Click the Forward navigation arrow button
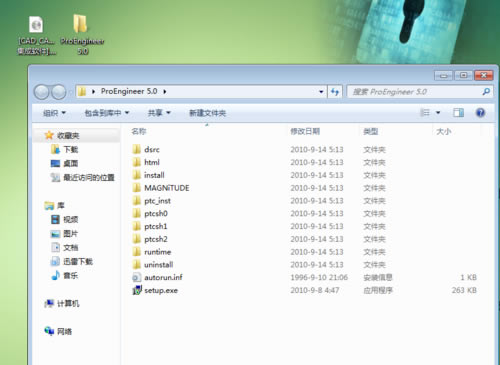Viewport: 500px width, 365px height. (59, 92)
